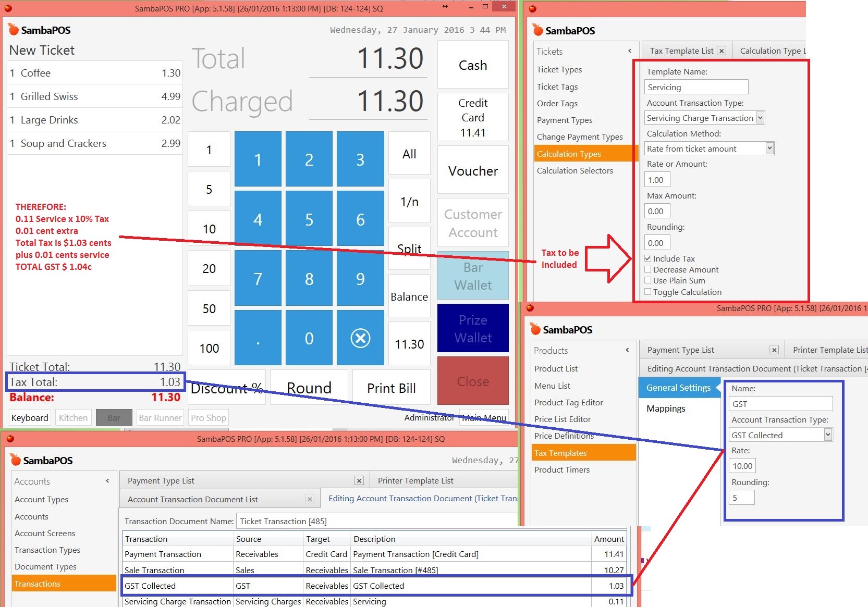The height and width of the screenshot is (607, 868).
Task: Click the GST Rate input field
Action: [x=742, y=466]
